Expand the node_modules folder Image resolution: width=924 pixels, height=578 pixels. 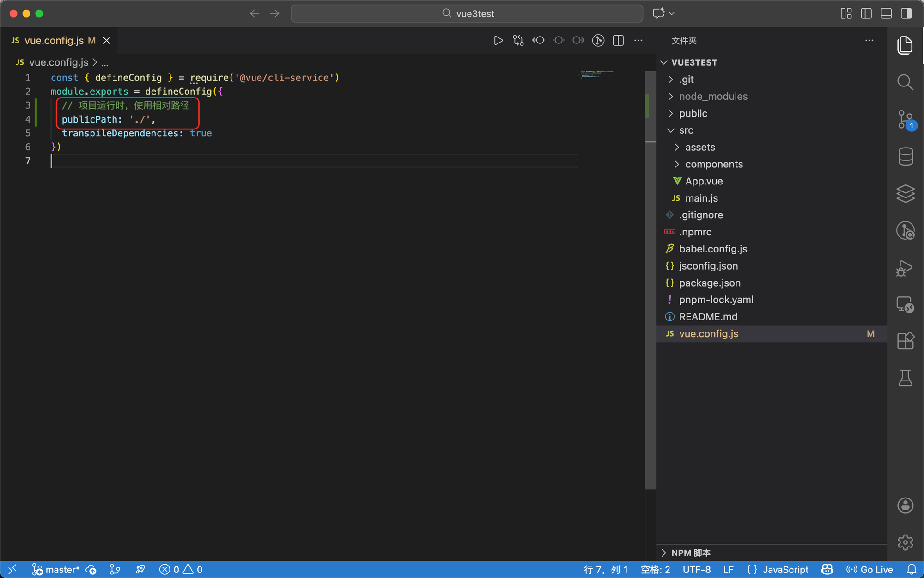pos(713,96)
